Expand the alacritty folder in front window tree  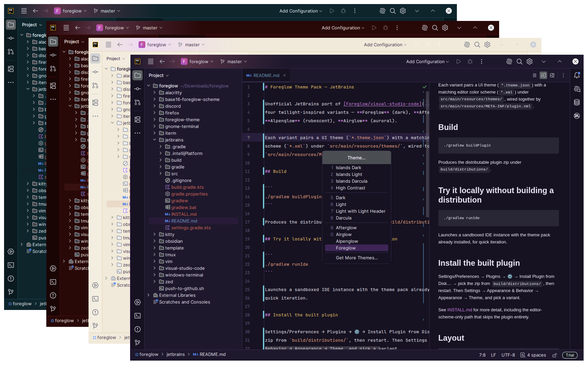pyautogui.click(x=154, y=93)
